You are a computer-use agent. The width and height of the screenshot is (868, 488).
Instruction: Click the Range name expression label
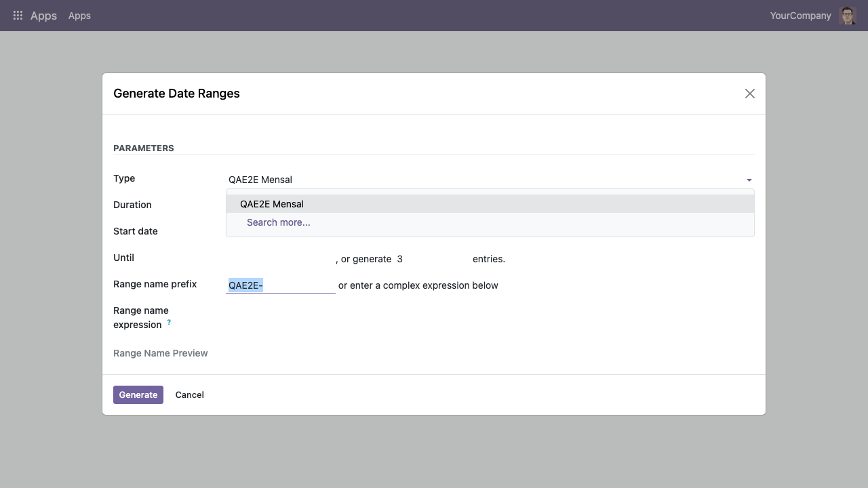point(141,317)
